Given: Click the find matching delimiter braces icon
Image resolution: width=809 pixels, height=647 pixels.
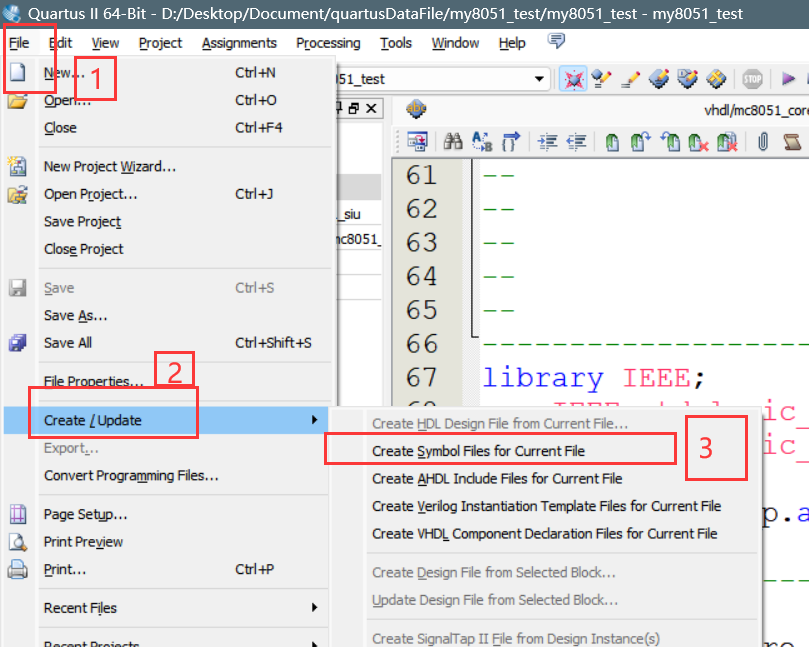Looking at the screenshot, I should 510,141.
